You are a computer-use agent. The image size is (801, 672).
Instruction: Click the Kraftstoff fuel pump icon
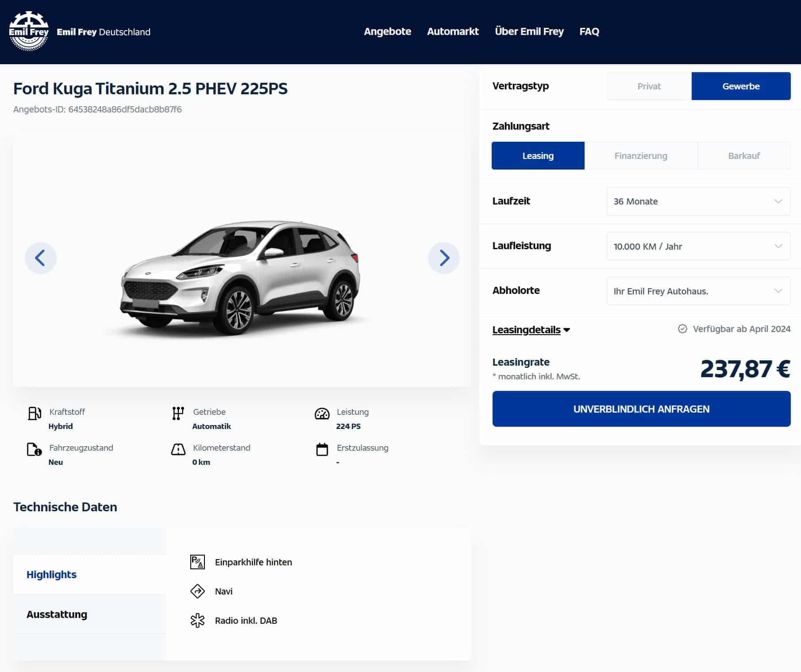35,413
